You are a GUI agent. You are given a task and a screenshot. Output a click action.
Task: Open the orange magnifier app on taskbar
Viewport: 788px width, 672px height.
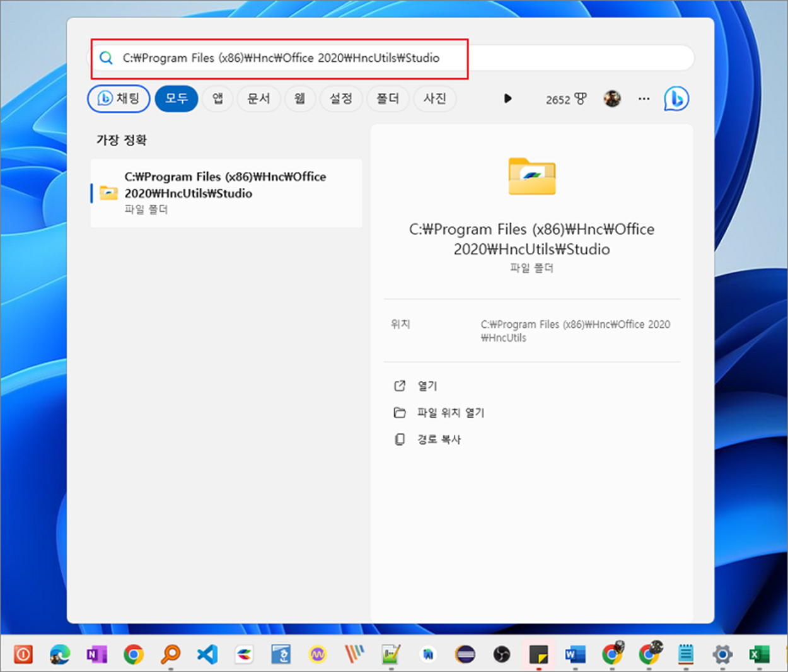170,654
